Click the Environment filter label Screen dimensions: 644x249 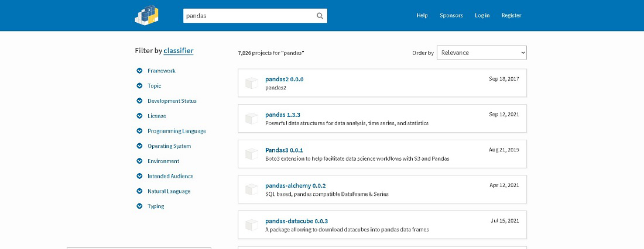tap(163, 161)
